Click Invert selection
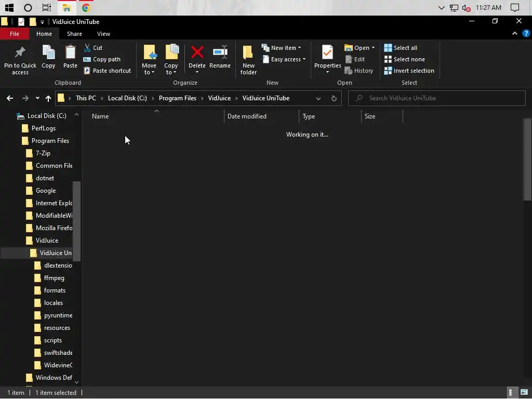The width and height of the screenshot is (532, 399). click(x=409, y=71)
